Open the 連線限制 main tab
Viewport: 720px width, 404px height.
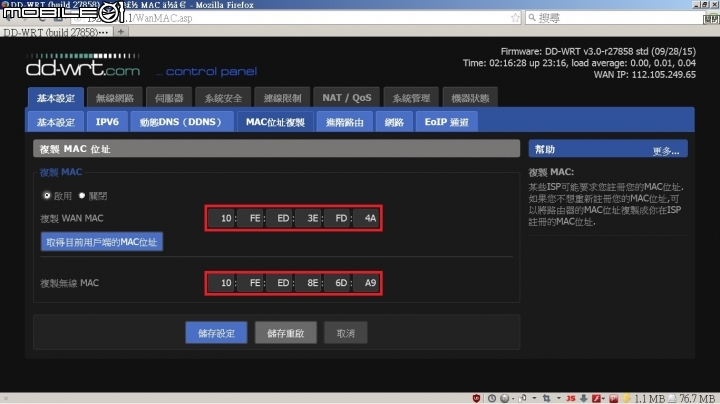click(x=282, y=98)
